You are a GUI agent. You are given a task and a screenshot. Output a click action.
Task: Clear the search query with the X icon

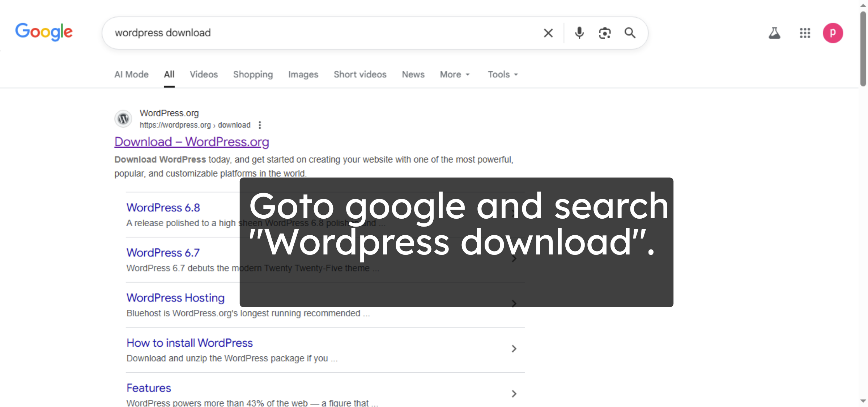click(x=548, y=33)
